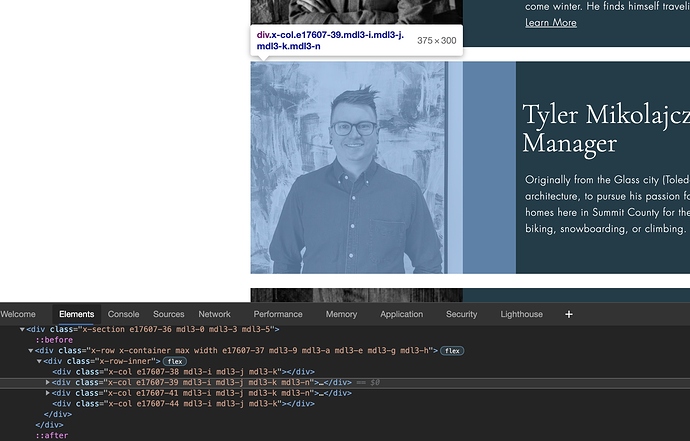
Task: Open the Security tab
Action: tap(461, 314)
